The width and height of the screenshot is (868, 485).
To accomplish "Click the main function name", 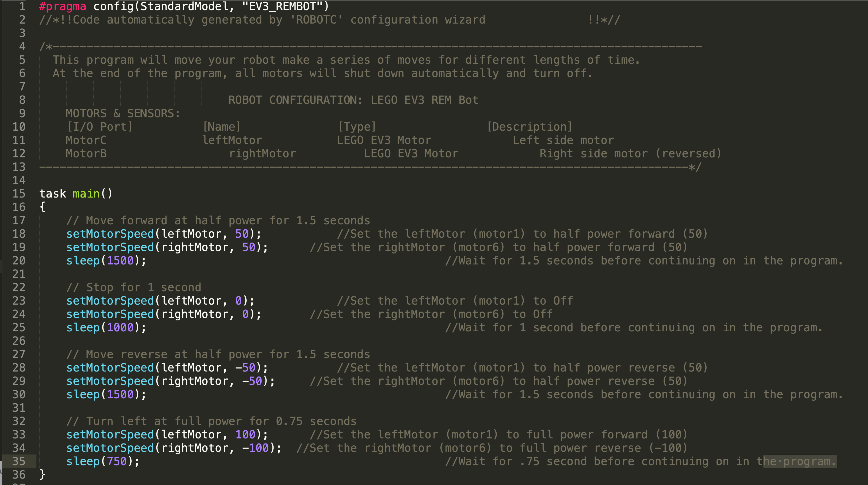I will (x=86, y=194).
